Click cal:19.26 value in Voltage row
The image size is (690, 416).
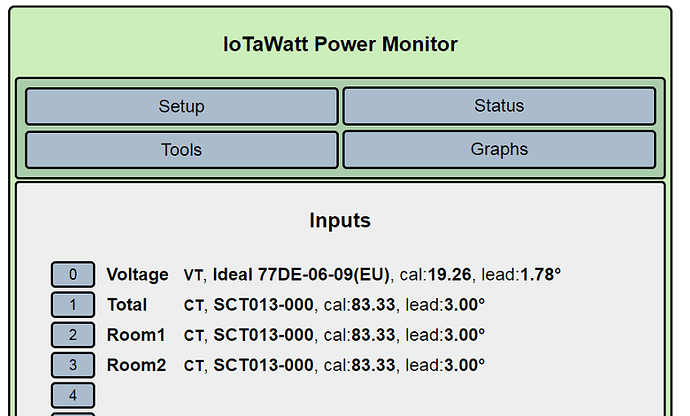[435, 275]
